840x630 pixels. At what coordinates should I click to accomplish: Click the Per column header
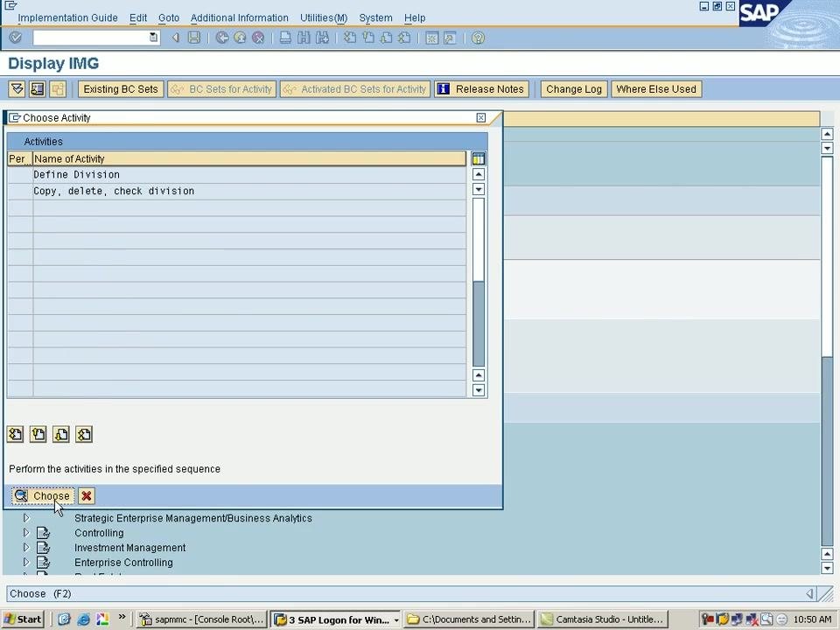point(20,158)
